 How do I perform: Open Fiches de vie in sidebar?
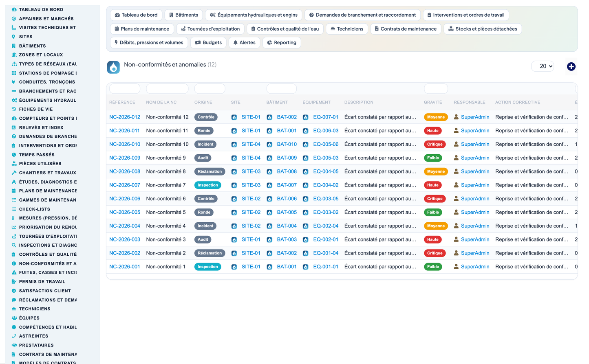click(36, 109)
